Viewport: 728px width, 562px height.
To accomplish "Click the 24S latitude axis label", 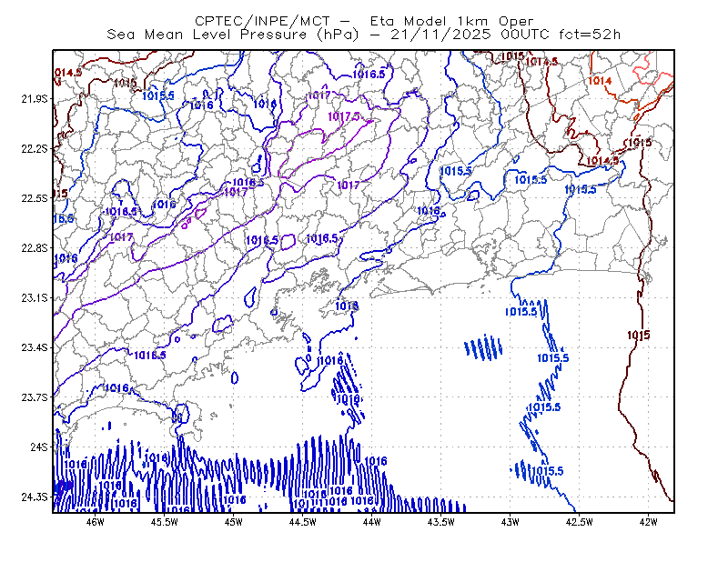I will click(x=39, y=447).
